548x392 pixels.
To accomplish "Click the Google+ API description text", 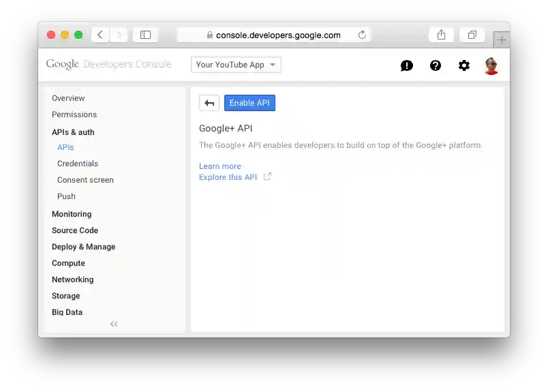I will (340, 145).
